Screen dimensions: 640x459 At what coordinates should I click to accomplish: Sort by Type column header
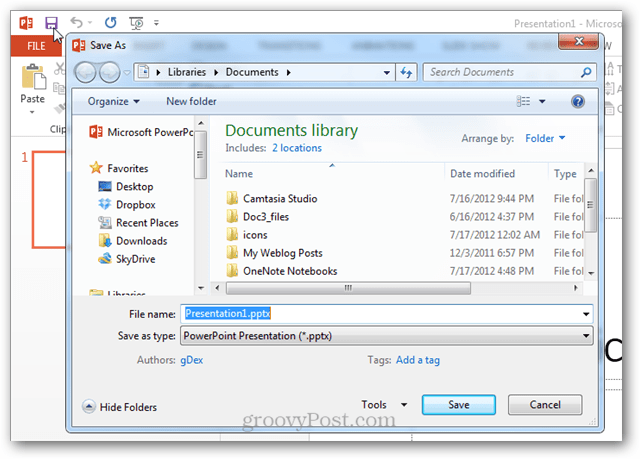pos(565,173)
